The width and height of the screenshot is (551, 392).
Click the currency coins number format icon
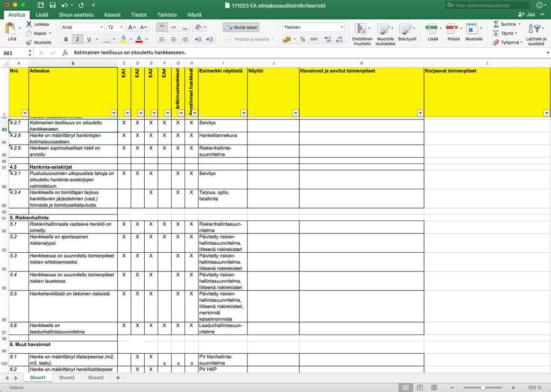click(287, 39)
